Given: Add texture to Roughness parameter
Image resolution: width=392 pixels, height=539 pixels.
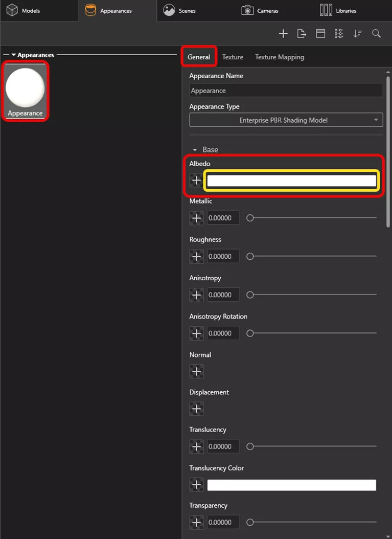Looking at the screenshot, I should (x=196, y=256).
